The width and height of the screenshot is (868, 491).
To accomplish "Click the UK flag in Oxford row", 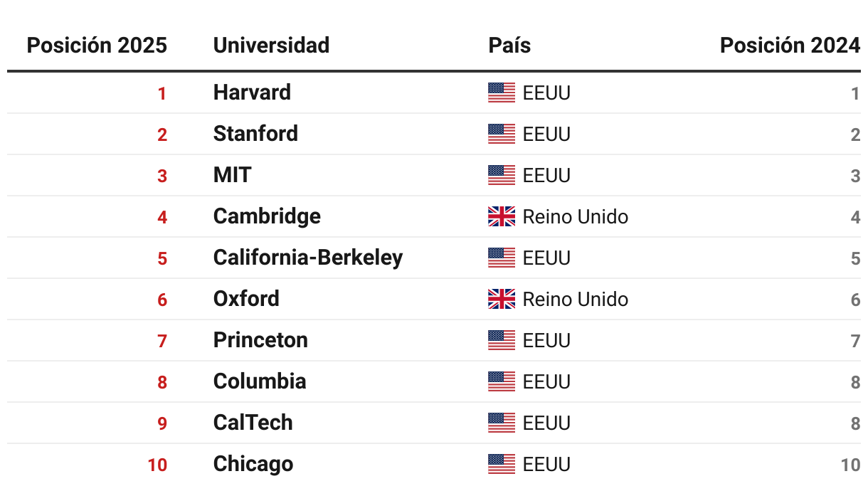I will pos(501,300).
